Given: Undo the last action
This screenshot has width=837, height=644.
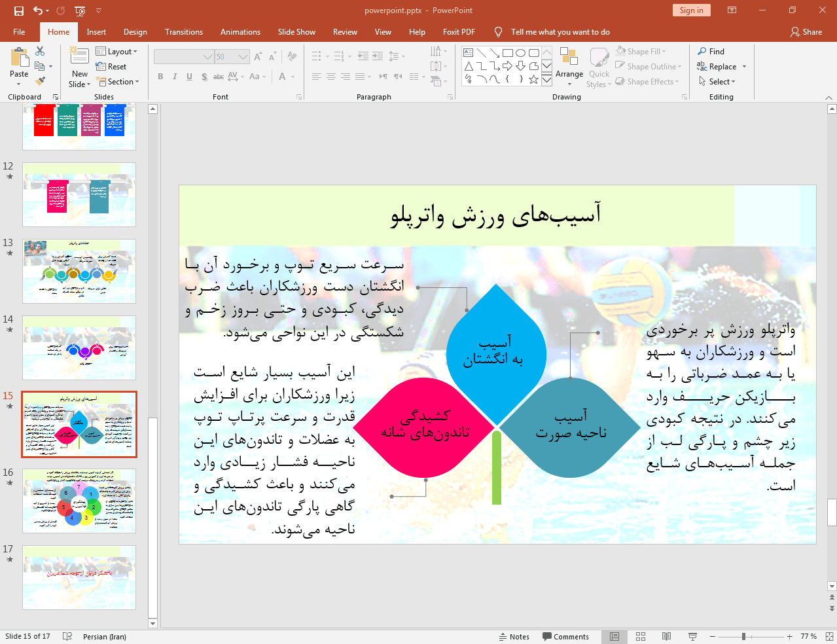Looking at the screenshot, I should coord(38,10).
